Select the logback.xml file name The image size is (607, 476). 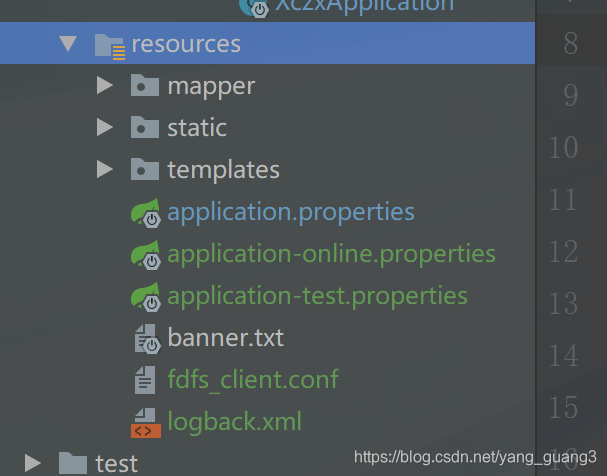coord(234,422)
